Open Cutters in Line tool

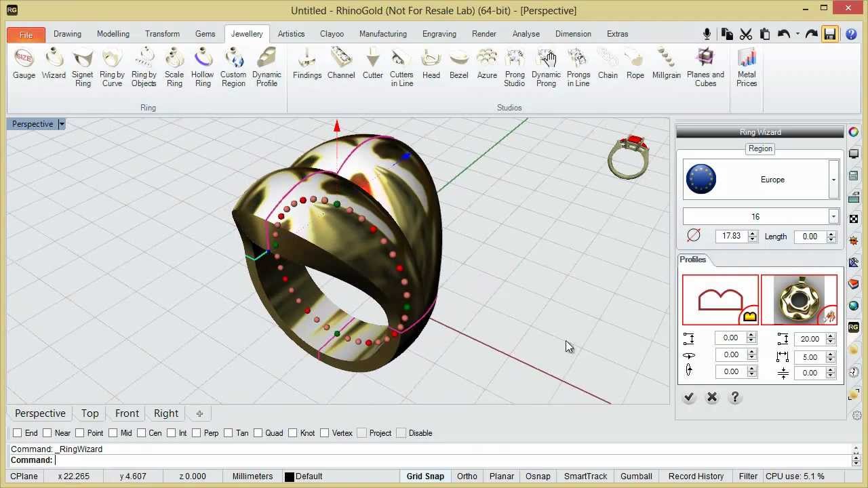(x=401, y=68)
